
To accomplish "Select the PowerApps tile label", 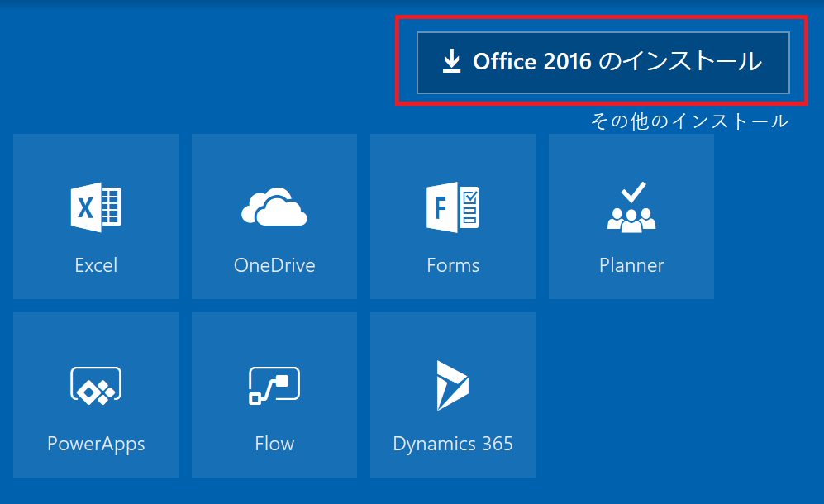I will pyautogui.click(x=96, y=444).
